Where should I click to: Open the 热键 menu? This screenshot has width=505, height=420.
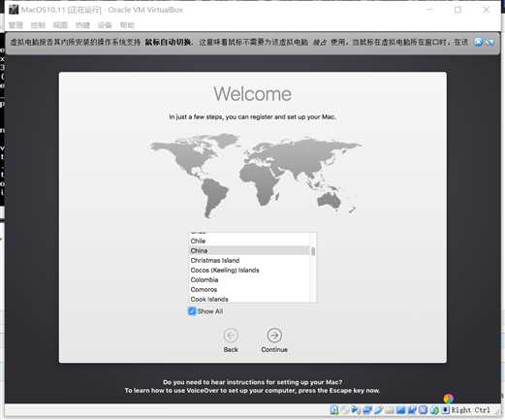pyautogui.click(x=82, y=25)
